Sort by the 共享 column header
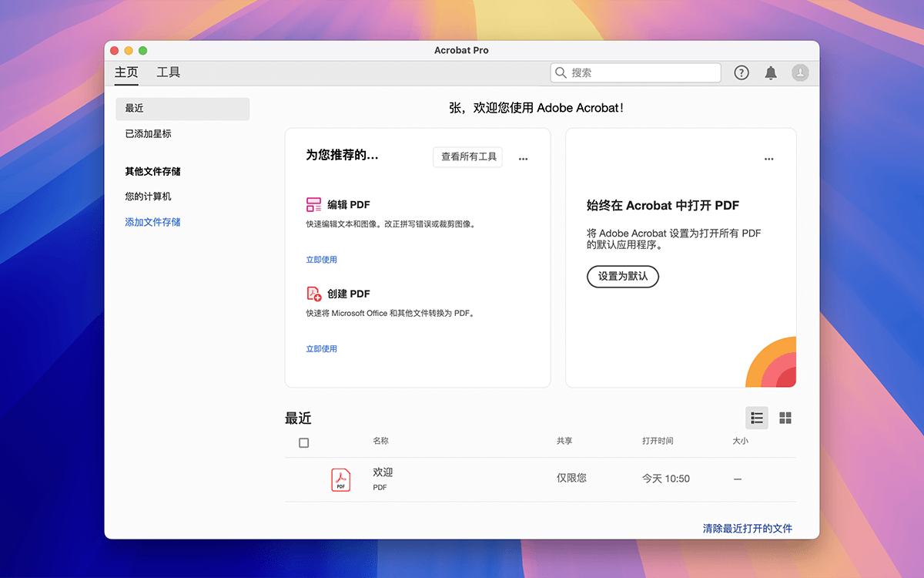This screenshot has height=578, width=924. [x=564, y=441]
